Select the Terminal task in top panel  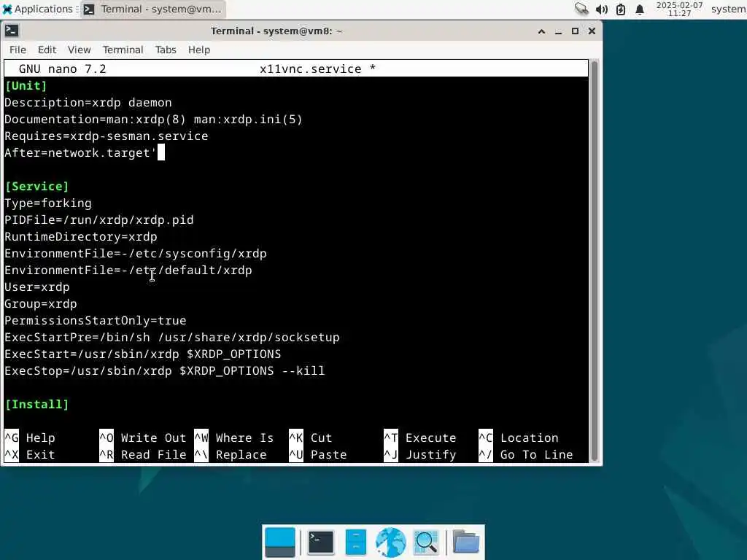click(153, 9)
